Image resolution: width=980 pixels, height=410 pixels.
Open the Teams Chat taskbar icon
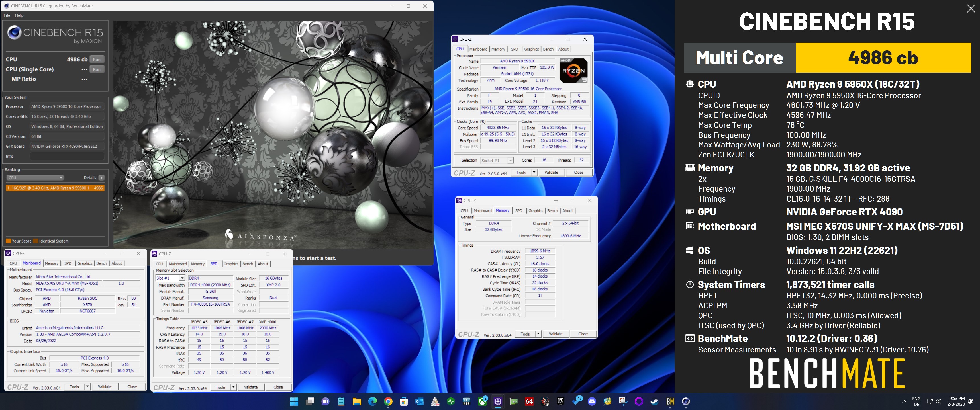326,401
